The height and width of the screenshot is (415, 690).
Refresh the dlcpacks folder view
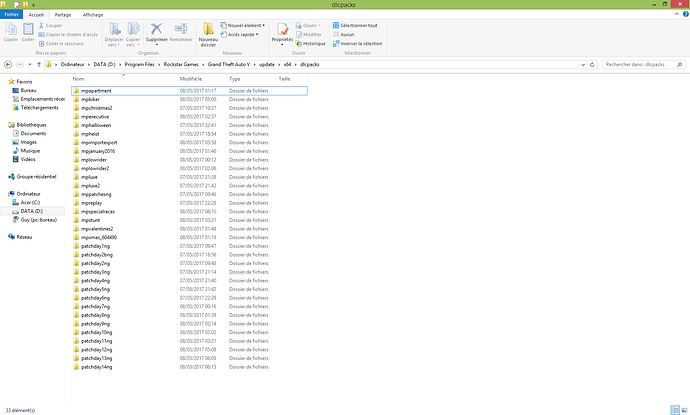(x=592, y=65)
